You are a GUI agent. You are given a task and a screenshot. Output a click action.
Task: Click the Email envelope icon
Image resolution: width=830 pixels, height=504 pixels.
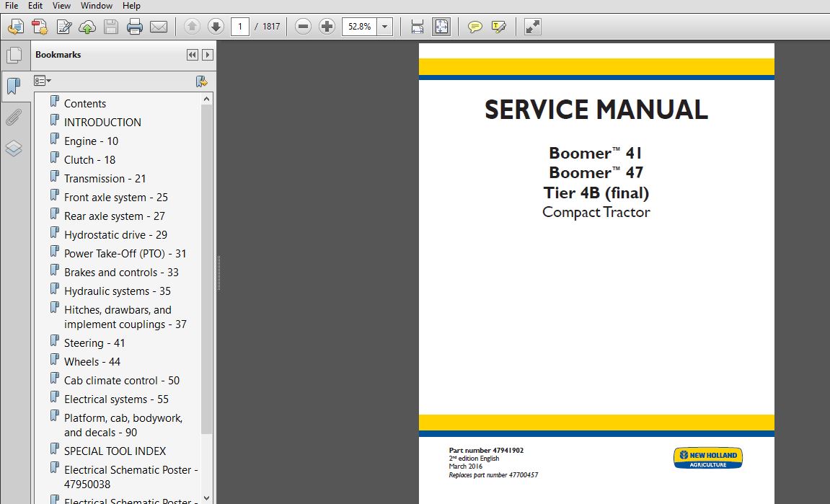coord(158,27)
